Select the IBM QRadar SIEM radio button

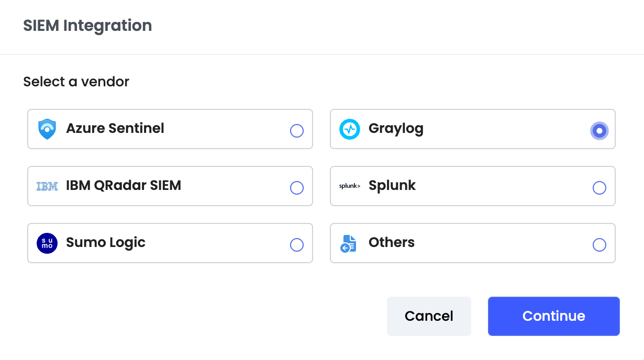[x=297, y=188]
